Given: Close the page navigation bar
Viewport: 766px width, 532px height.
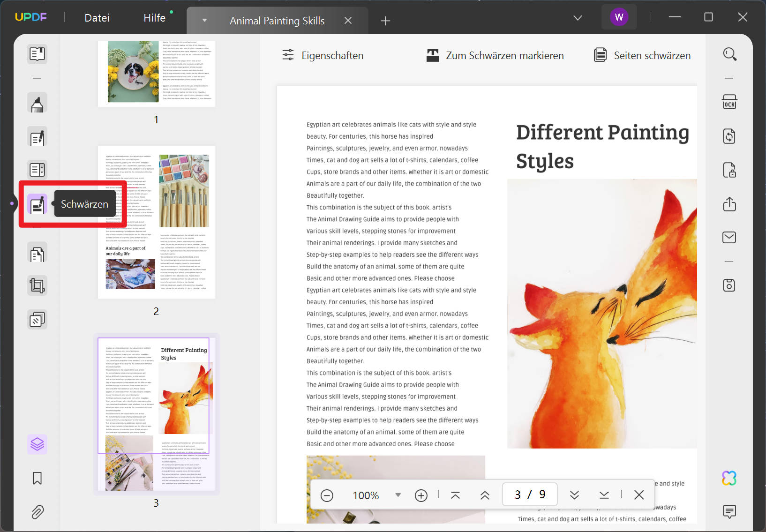Looking at the screenshot, I should 638,495.
